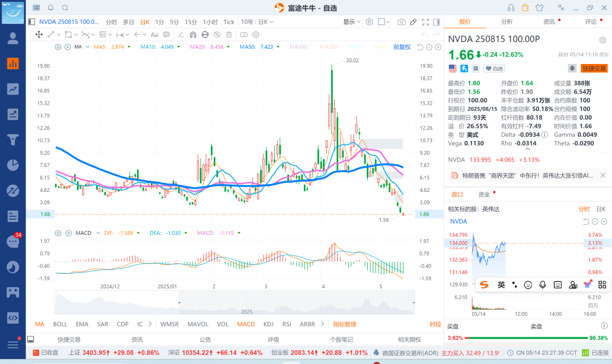Image resolution: width=612 pixels, height=364 pixels.
Task: Select the crosshair move tool
Action: (39, 35)
